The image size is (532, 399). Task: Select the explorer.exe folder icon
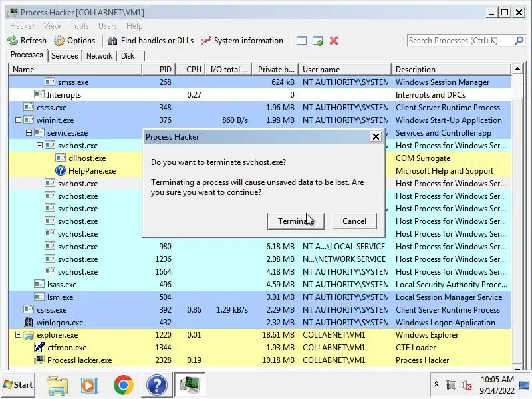(x=29, y=335)
